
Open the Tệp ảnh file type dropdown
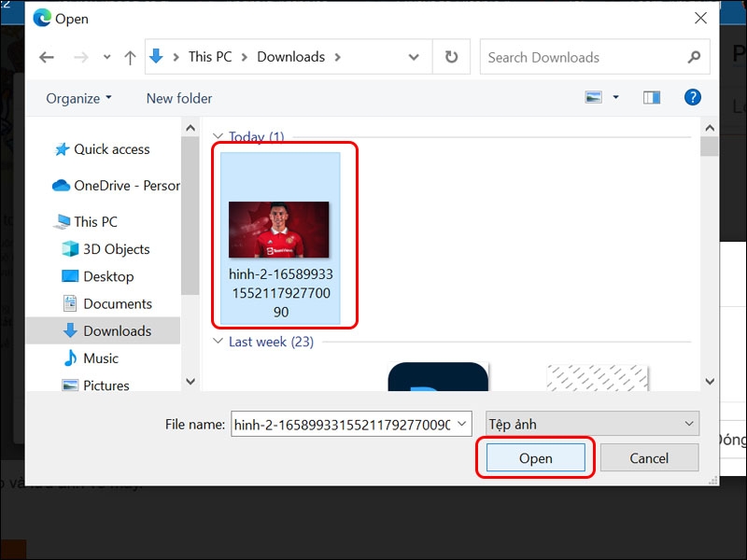(592, 424)
